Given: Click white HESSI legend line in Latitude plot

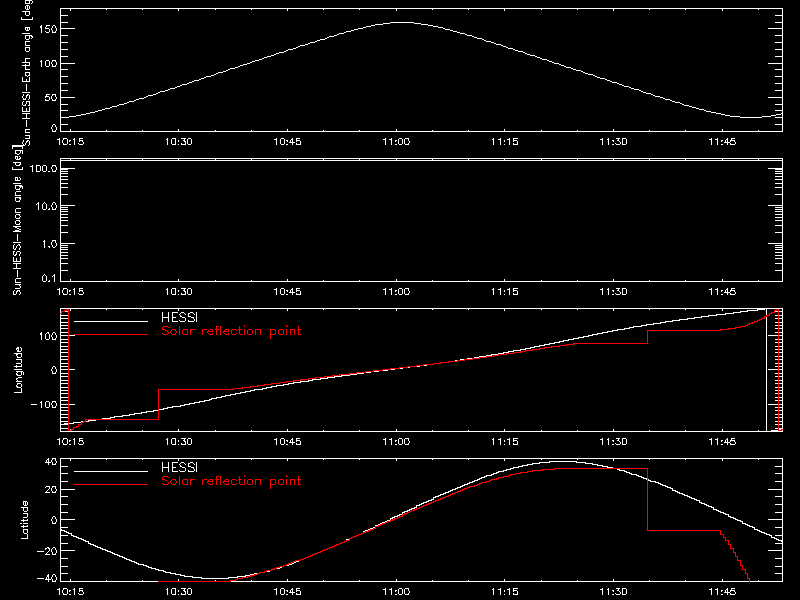Looking at the screenshot, I should click(x=111, y=471).
